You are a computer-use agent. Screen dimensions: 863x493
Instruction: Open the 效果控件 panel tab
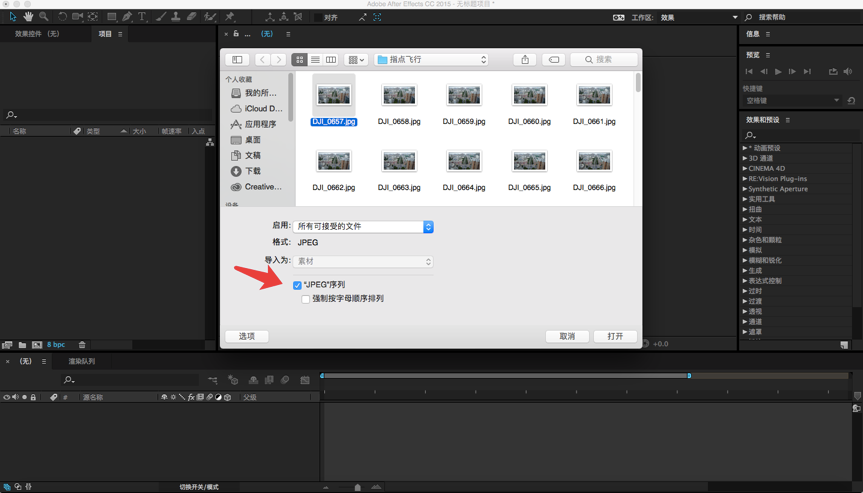(x=37, y=34)
